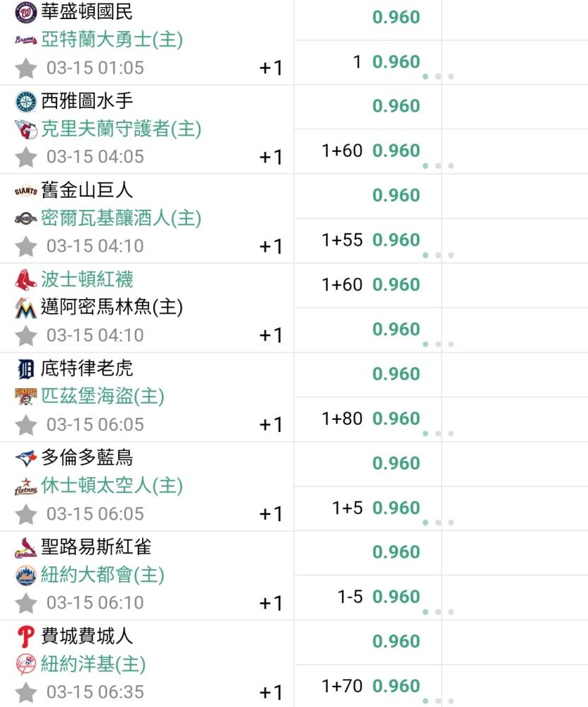Click the Philadelphia Phillies P logo
The height and width of the screenshot is (707, 588).
click(x=25, y=637)
